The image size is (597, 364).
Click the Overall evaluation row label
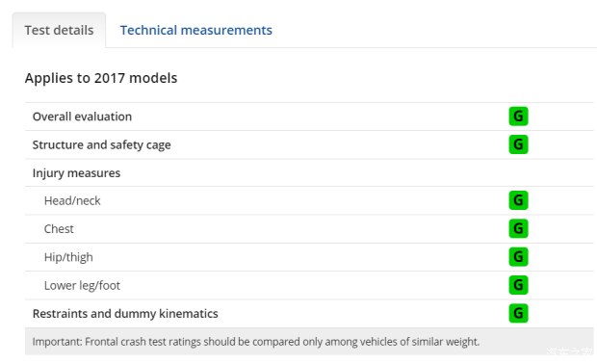pyautogui.click(x=82, y=117)
